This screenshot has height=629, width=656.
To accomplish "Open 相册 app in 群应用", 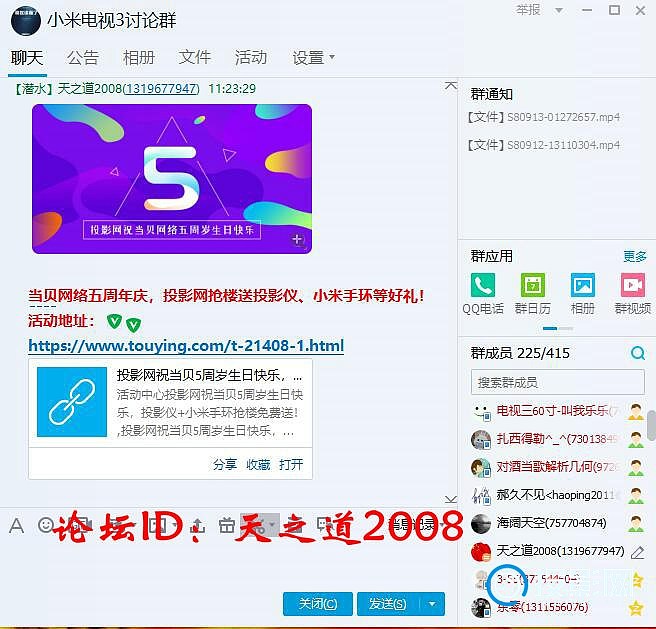I will pyautogui.click(x=582, y=294).
